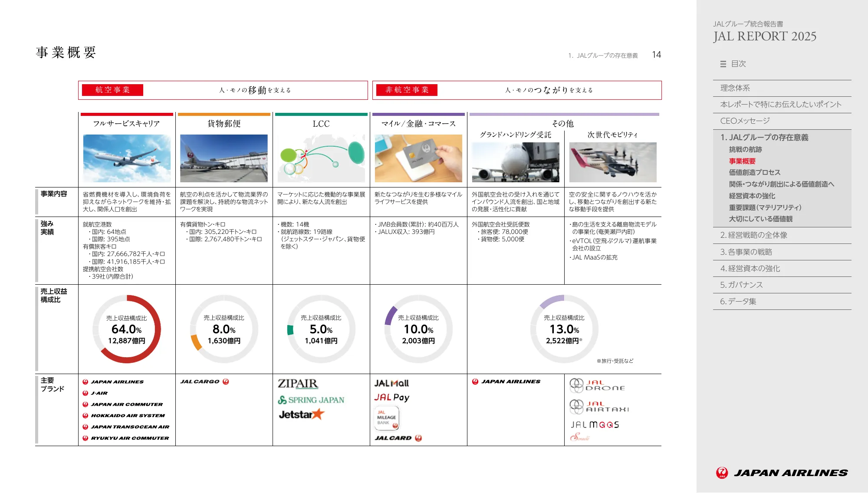
Task: Click the 事業概要 page heading
Action: (66, 53)
